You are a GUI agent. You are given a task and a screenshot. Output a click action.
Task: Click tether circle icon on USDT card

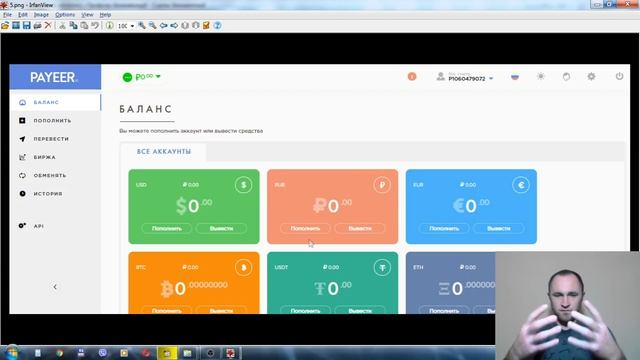382,268
